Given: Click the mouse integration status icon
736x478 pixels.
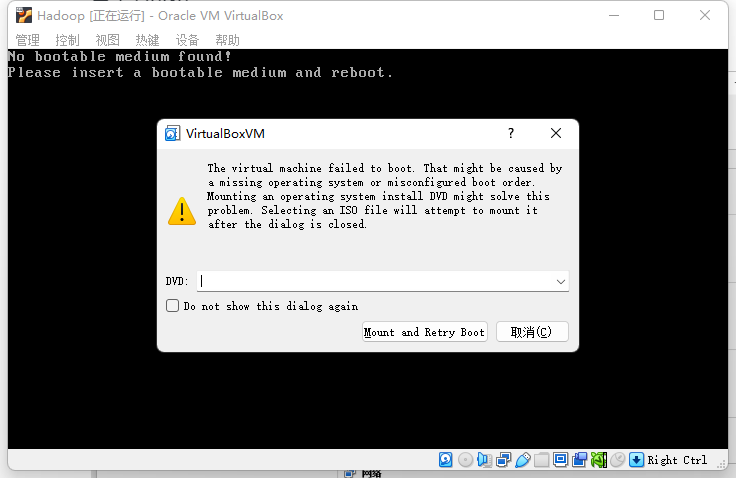Looking at the screenshot, I should [x=618, y=460].
